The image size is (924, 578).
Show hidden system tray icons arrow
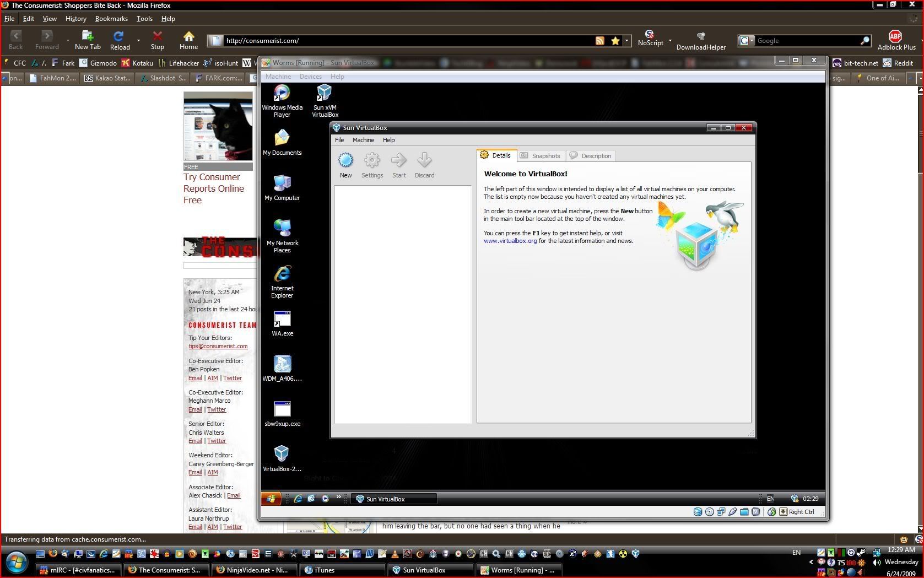tap(811, 563)
